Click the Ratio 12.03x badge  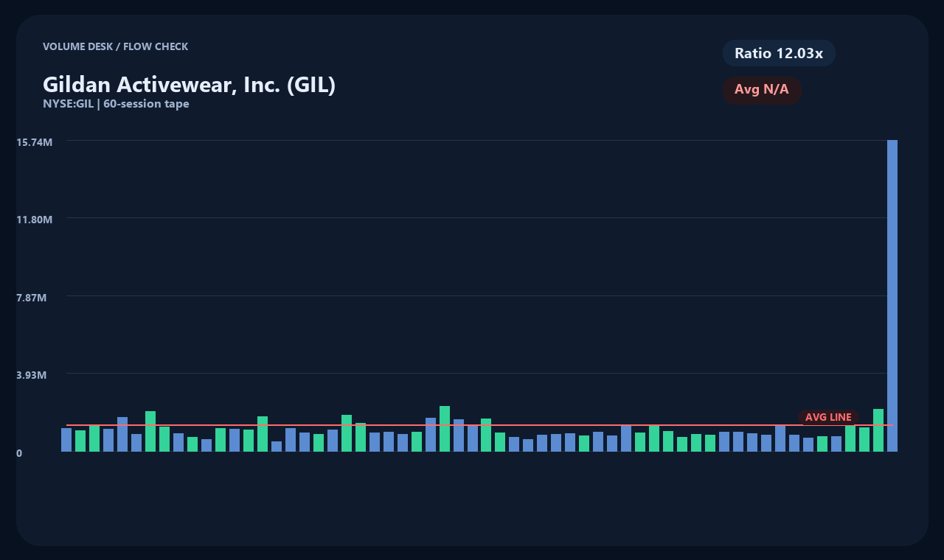[779, 53]
